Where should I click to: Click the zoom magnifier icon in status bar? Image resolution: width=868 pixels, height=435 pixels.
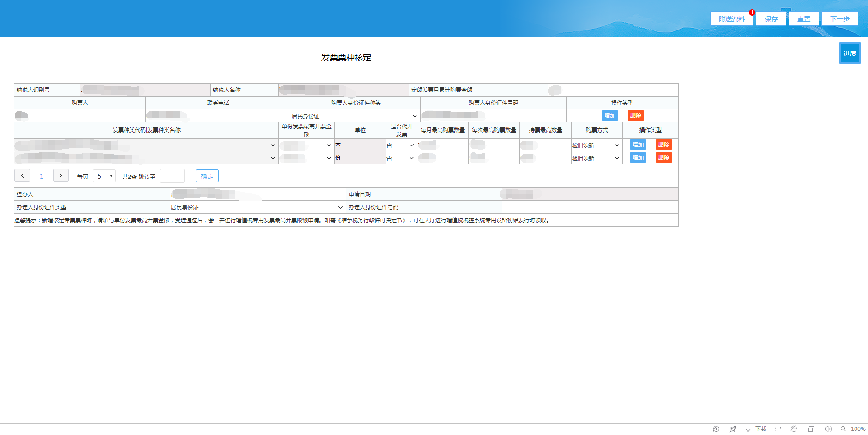(x=843, y=429)
